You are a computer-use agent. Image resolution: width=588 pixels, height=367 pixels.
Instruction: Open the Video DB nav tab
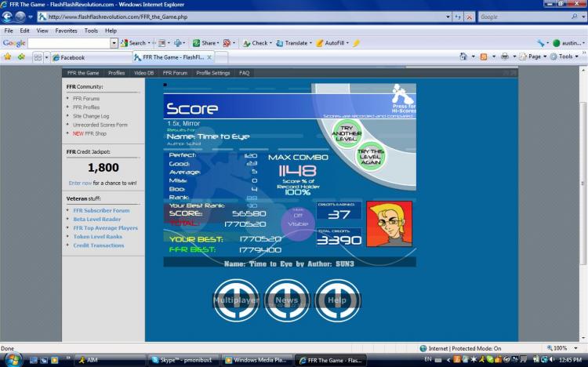pos(143,73)
